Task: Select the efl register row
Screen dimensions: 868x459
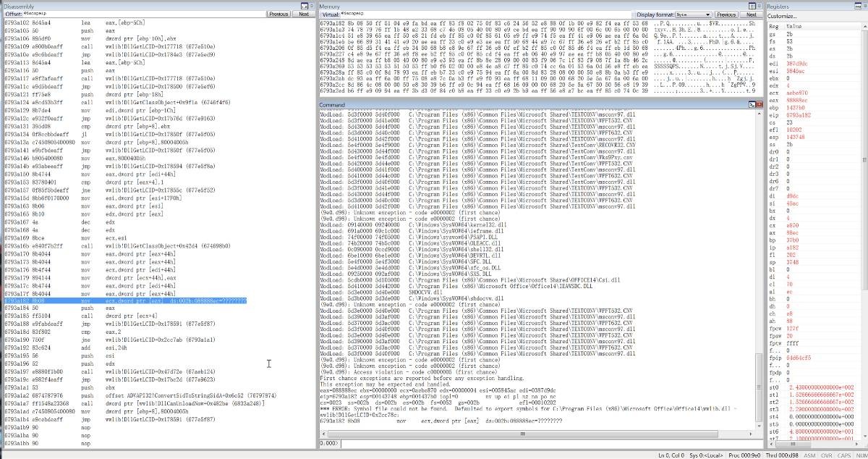Action: 814,130
